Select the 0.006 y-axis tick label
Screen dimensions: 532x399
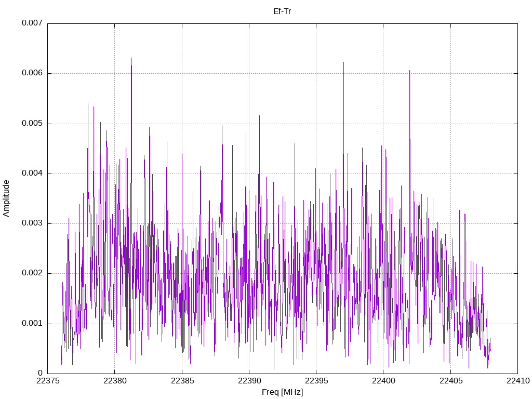(32, 73)
